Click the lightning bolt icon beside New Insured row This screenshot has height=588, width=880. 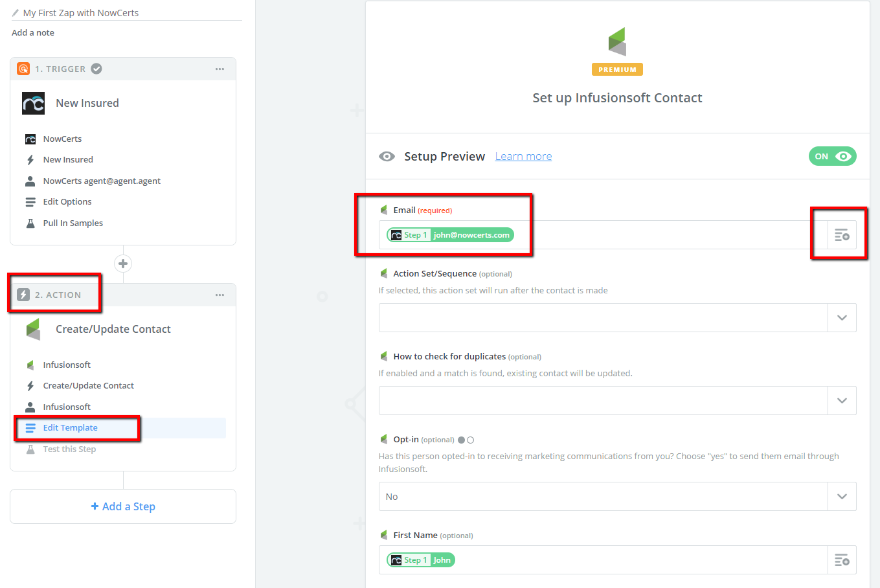(30, 160)
